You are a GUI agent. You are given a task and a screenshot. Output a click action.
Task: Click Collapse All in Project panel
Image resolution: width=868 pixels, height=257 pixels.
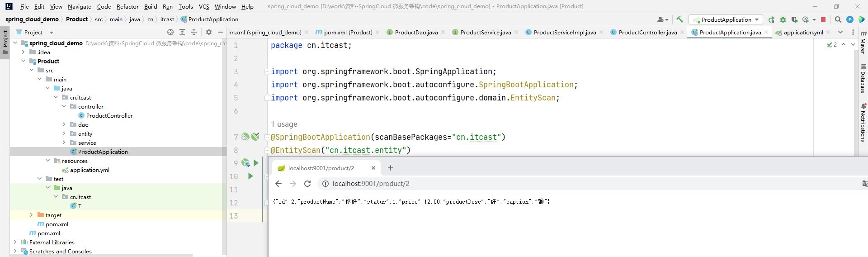194,32
